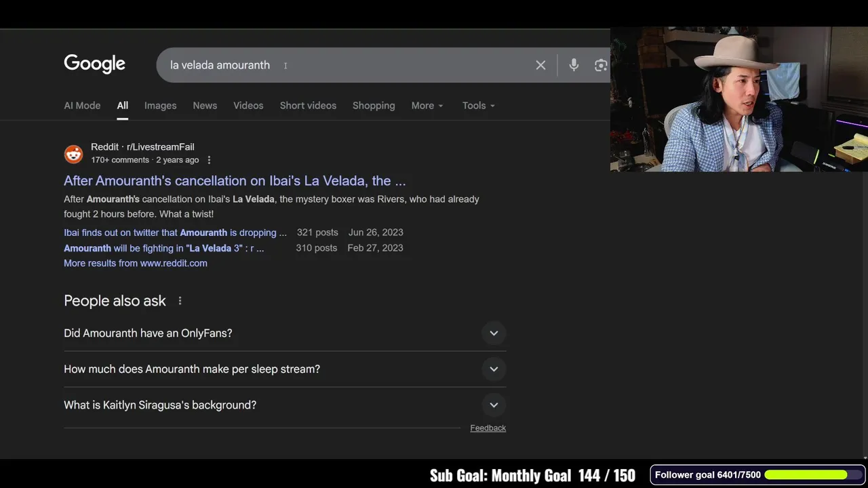This screenshot has height=488, width=868.
Task: Open the Videos tab
Action: pos(248,106)
